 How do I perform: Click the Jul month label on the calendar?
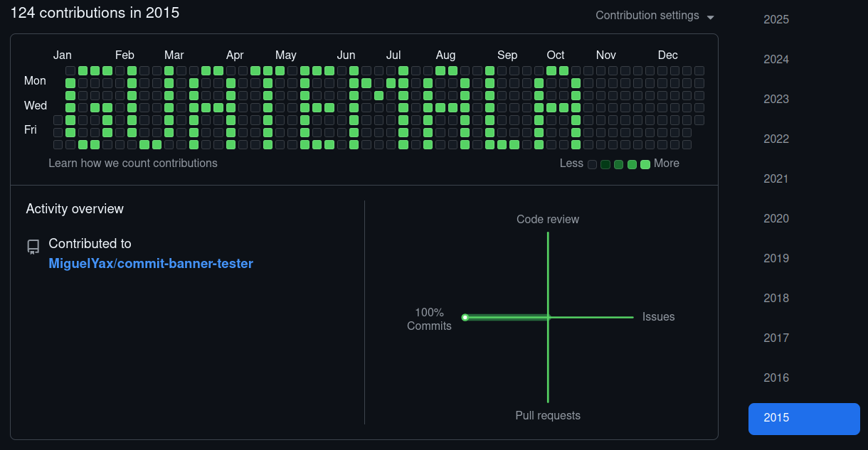393,55
